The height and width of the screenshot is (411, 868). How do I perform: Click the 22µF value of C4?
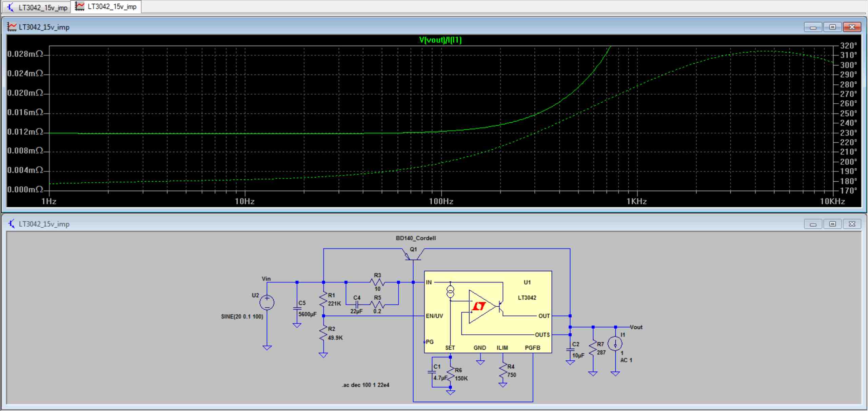click(x=356, y=311)
